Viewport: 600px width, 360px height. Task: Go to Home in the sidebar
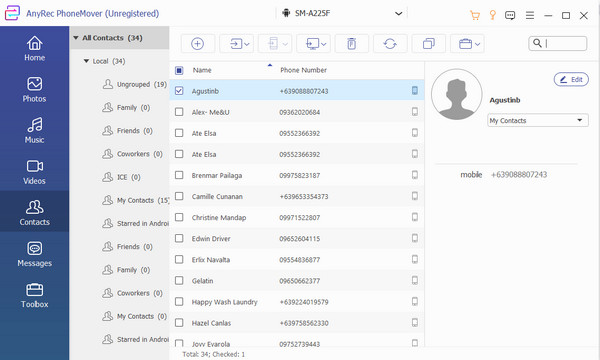[34, 49]
